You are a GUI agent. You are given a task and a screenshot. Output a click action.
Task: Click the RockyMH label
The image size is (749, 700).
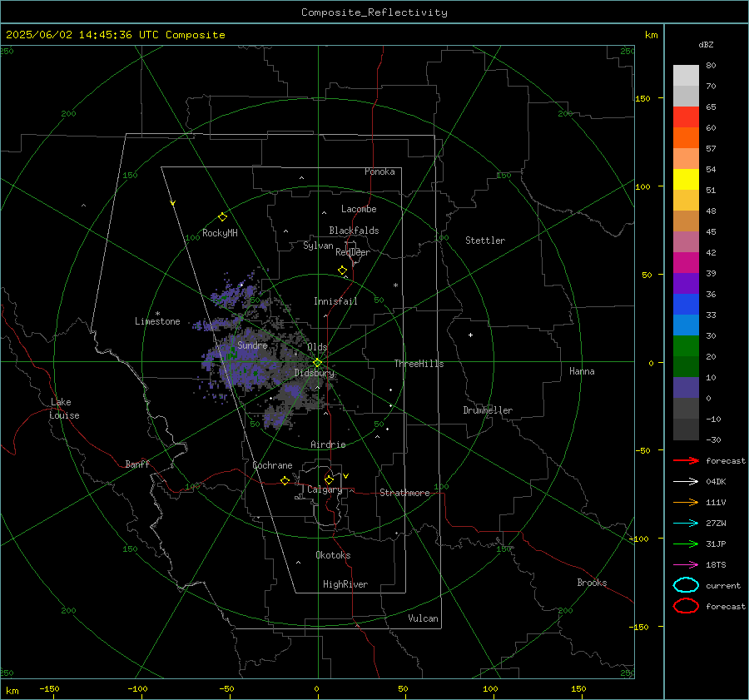(x=220, y=233)
